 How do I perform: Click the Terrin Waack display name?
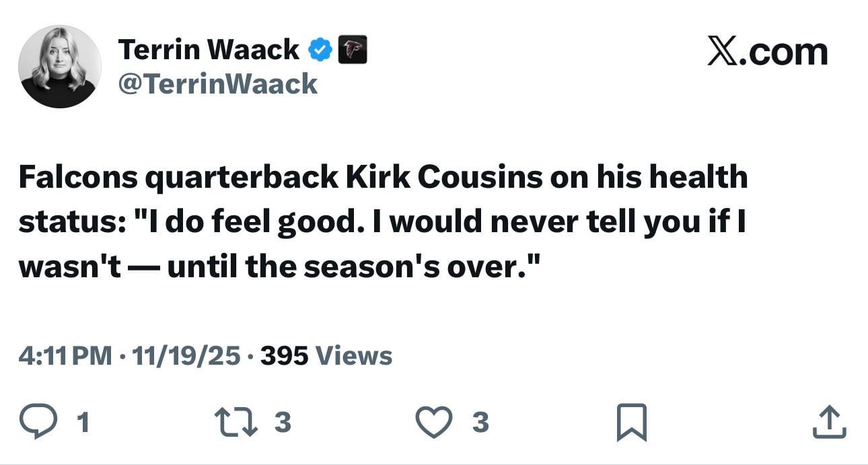(x=209, y=50)
